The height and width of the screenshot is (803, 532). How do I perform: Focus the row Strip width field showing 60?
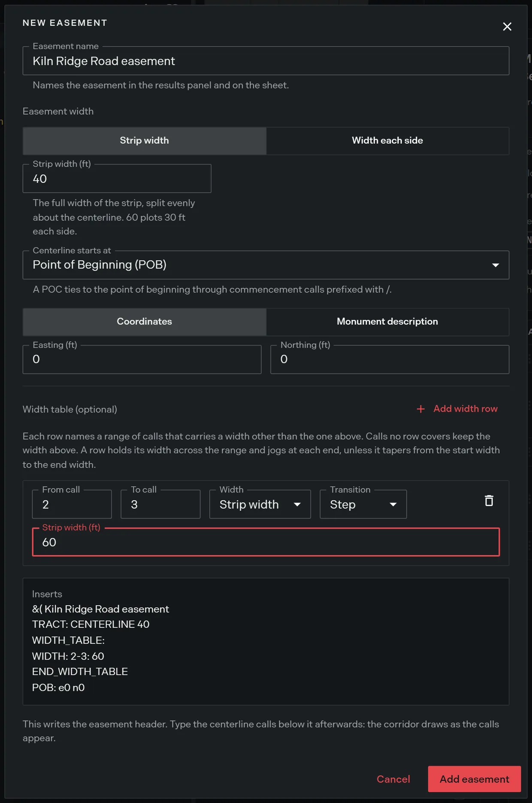[266, 542]
